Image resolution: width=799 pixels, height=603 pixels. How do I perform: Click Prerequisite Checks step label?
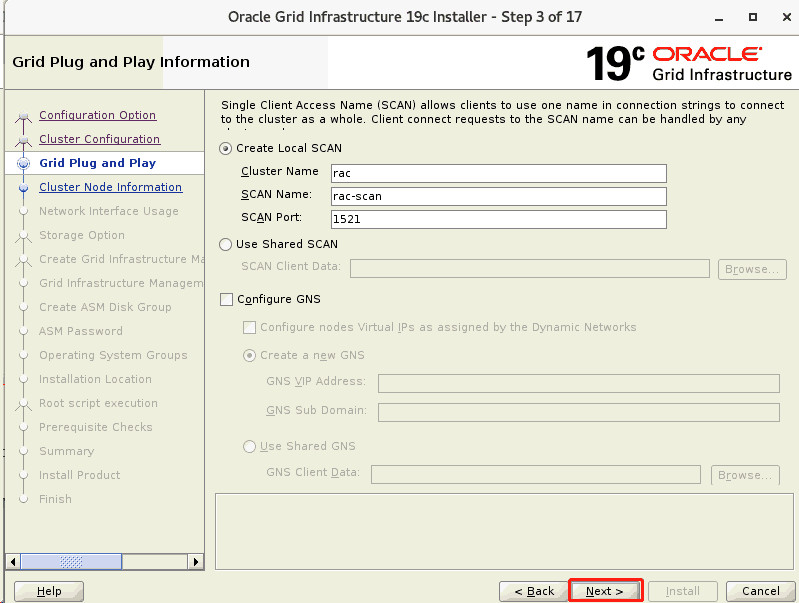point(96,427)
